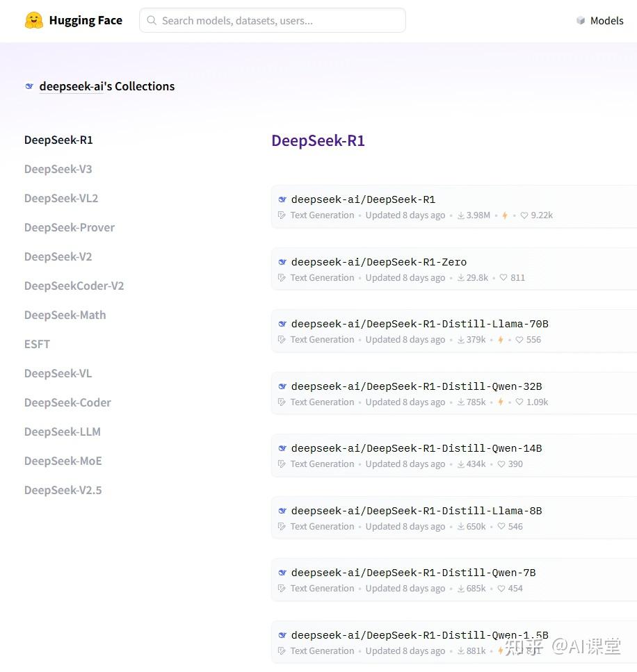Like DeepSeek-R1-Distill-Llama-8B via heart icon
This screenshot has height=672, width=637.
[x=501, y=526]
